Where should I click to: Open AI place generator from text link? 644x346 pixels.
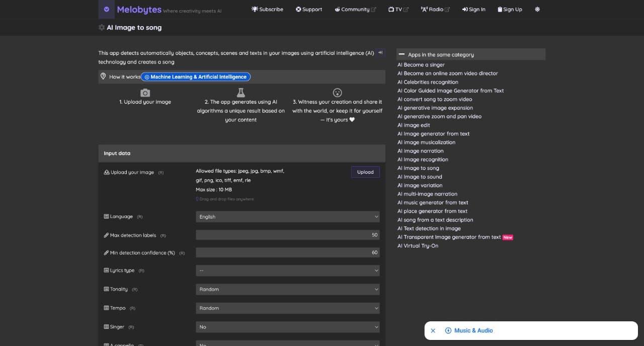[432, 211]
